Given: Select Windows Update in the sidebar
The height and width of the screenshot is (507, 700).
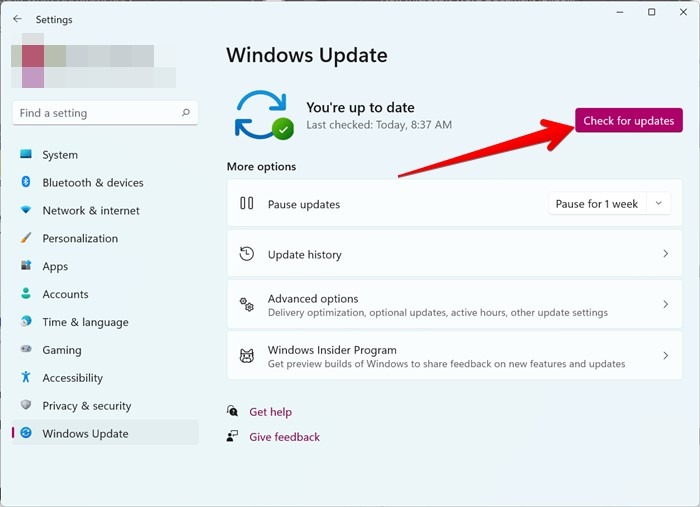Looking at the screenshot, I should (x=105, y=433).
